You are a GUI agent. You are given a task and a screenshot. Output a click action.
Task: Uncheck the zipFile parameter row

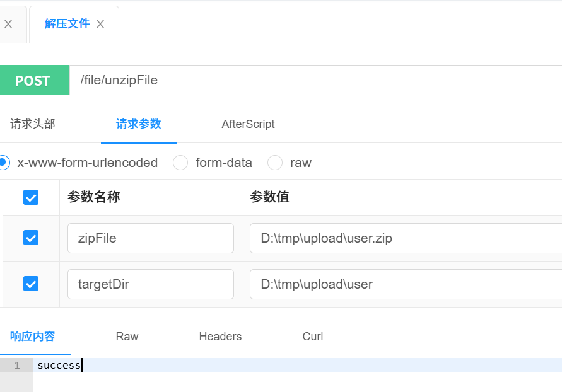[x=30, y=238]
